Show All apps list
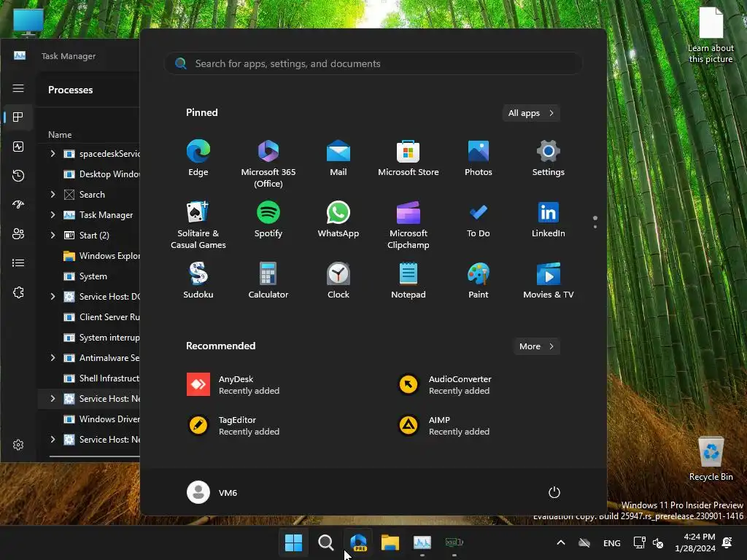The width and height of the screenshot is (747, 560). pyautogui.click(x=531, y=113)
